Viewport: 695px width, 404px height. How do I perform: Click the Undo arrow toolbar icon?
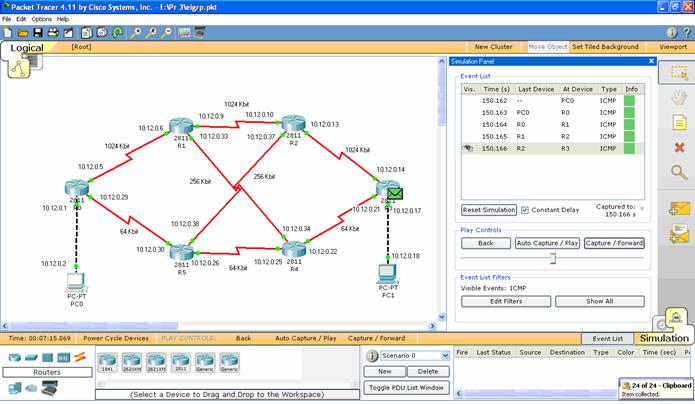(118, 32)
